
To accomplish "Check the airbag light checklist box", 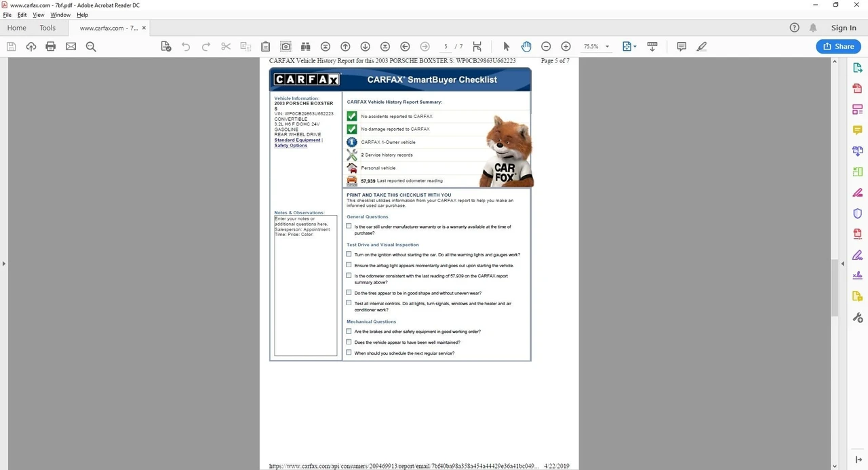I will point(349,265).
